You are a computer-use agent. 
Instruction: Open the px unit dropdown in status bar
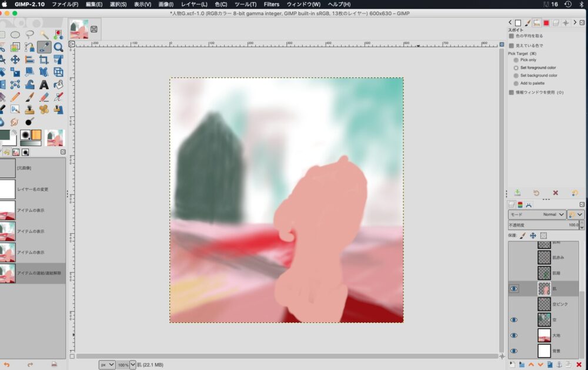(x=107, y=365)
